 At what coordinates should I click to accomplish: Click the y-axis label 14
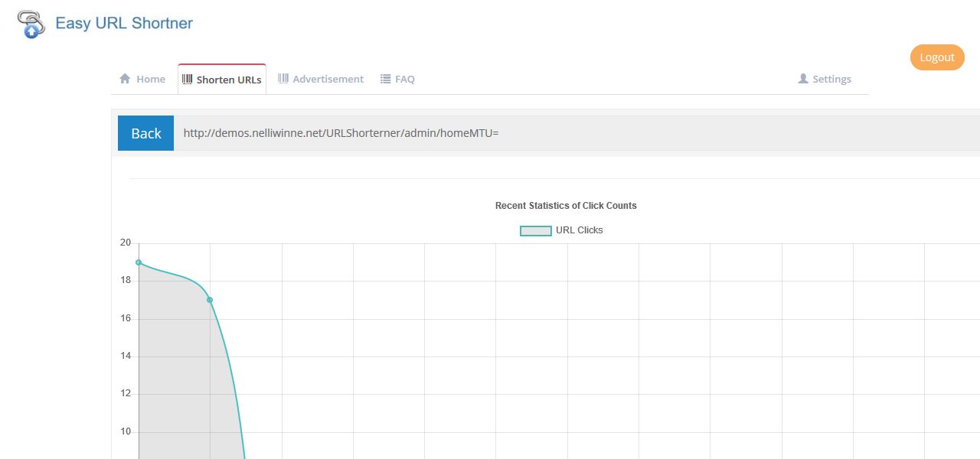[126, 356]
